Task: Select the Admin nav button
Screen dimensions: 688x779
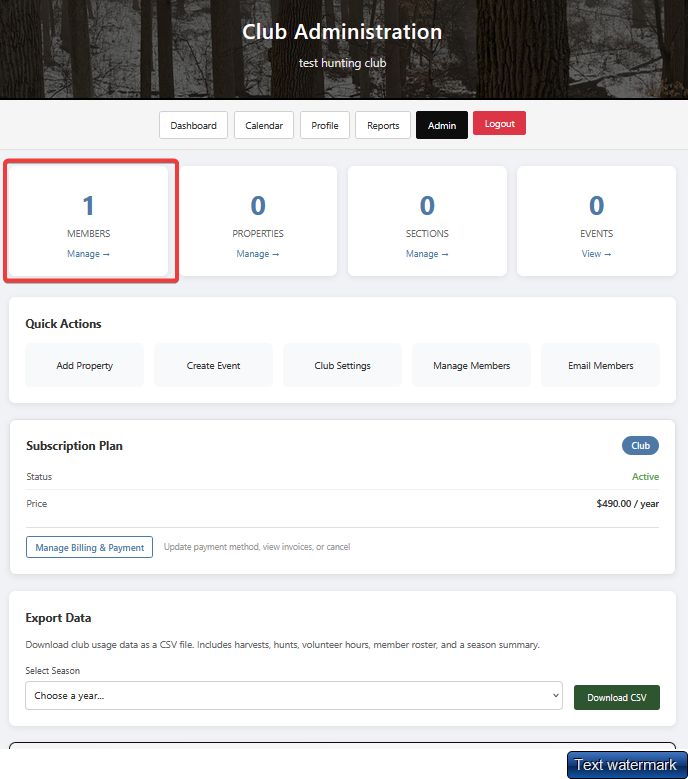Action: pos(441,125)
